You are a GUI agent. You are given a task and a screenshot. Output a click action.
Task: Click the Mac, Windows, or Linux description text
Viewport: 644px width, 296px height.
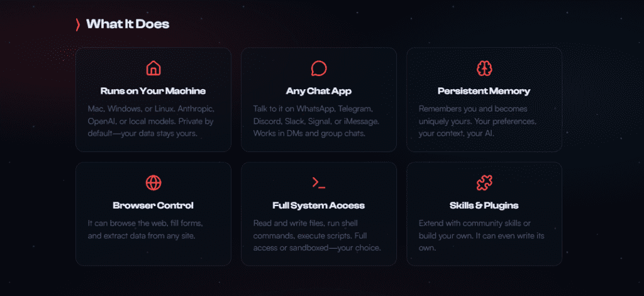point(152,121)
